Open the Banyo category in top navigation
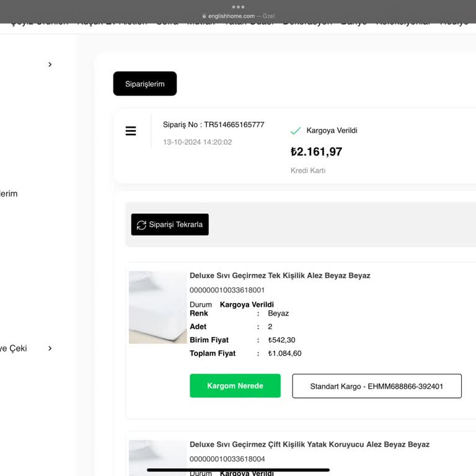This screenshot has width=476, height=476. coord(354,23)
